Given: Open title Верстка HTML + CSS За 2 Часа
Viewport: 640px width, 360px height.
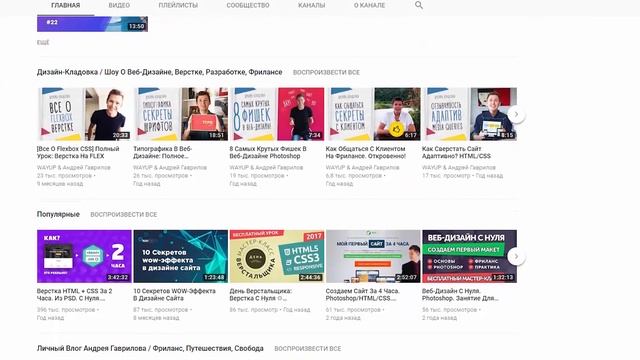Looking at the screenshot, I should tap(75, 295).
